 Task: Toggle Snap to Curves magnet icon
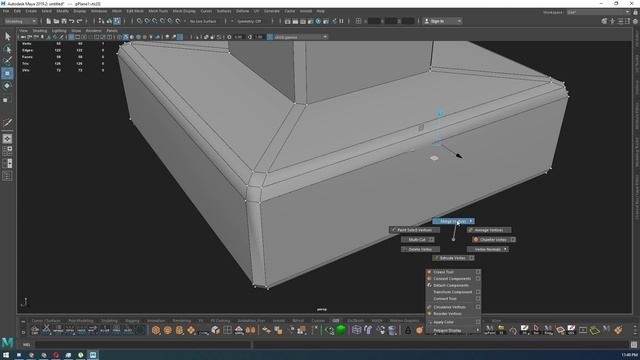(147, 21)
